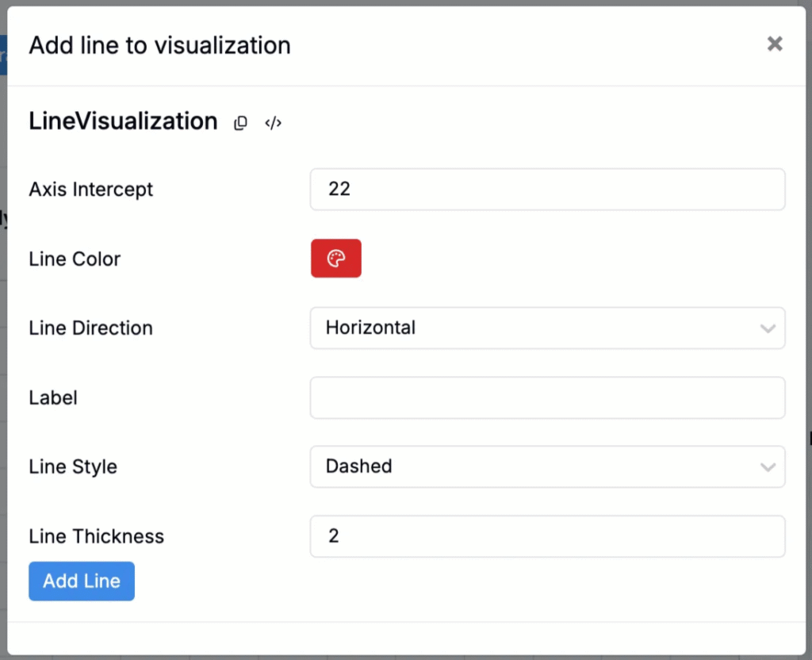Close the Add line dialog

click(x=775, y=44)
